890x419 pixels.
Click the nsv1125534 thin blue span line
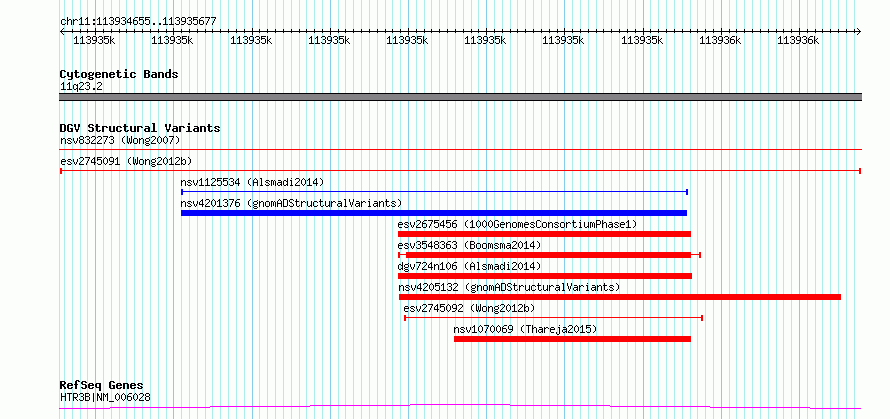(434, 192)
